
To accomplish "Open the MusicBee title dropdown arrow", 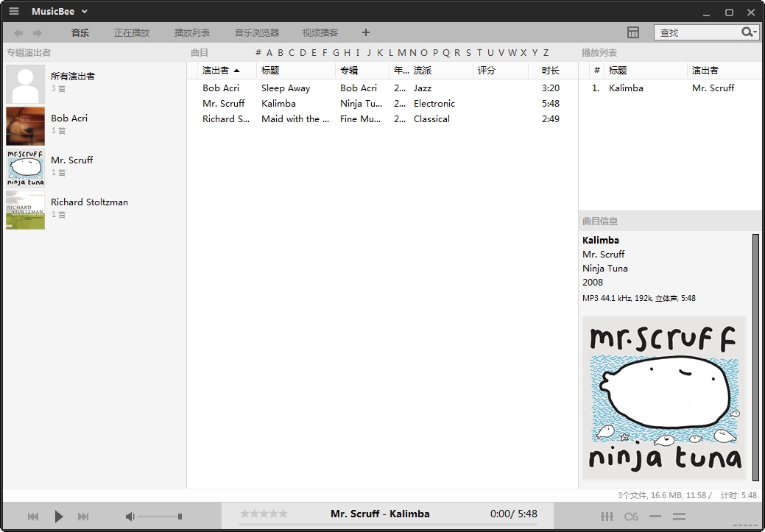I will (x=85, y=12).
